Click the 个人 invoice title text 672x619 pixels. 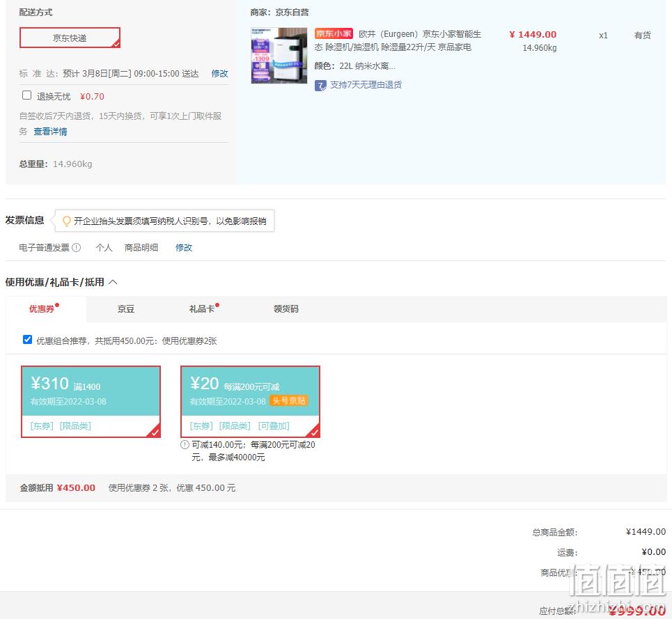coord(104,248)
